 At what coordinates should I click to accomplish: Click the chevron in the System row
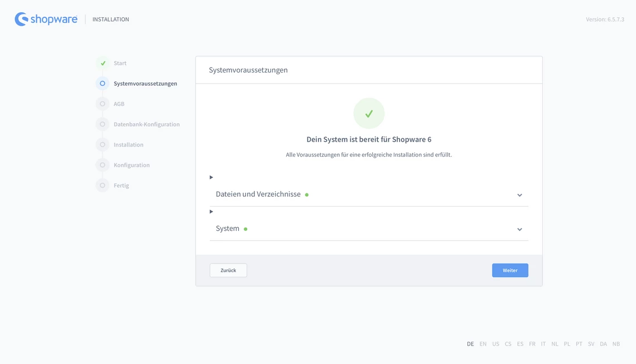(519, 229)
